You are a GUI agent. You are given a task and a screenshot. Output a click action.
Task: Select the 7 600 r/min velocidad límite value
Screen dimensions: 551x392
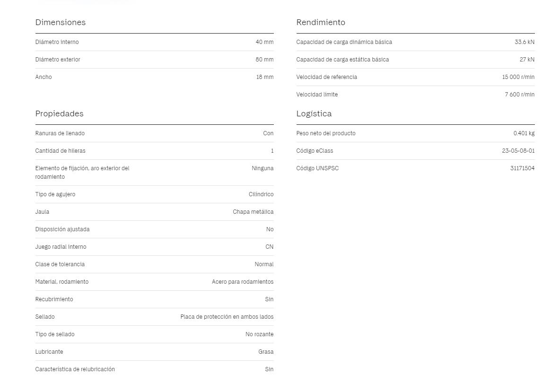pyautogui.click(x=520, y=95)
